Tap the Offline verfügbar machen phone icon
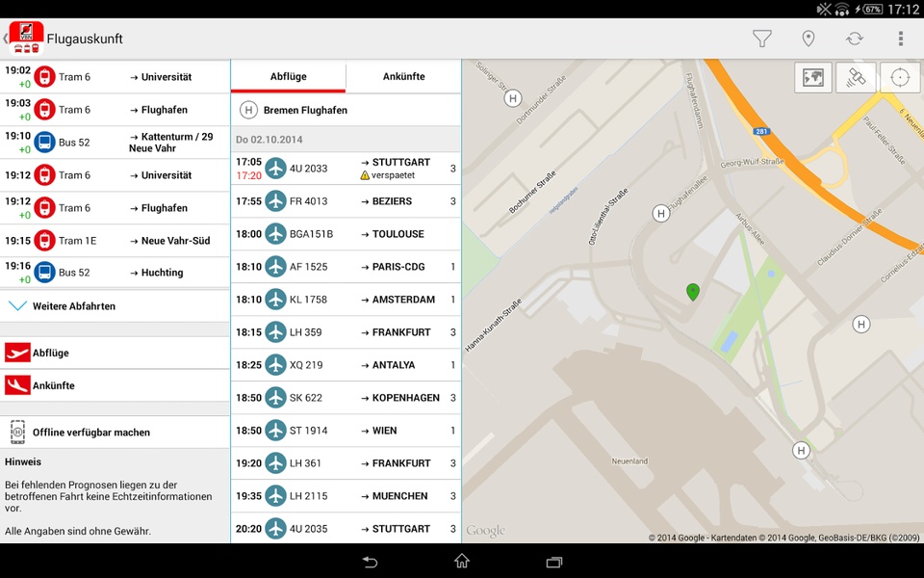Image resolution: width=924 pixels, height=578 pixels. point(17,433)
